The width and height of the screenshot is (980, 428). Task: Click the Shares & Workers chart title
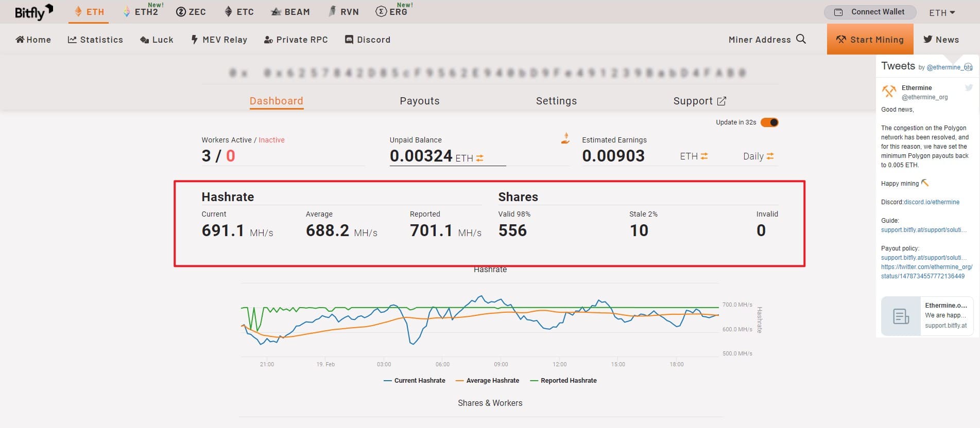490,403
